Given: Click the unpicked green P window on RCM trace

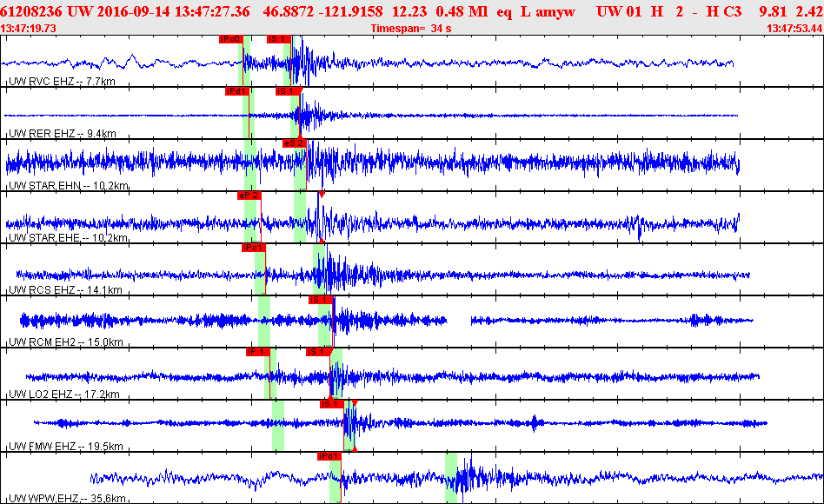Looking at the screenshot, I should pos(264,322).
